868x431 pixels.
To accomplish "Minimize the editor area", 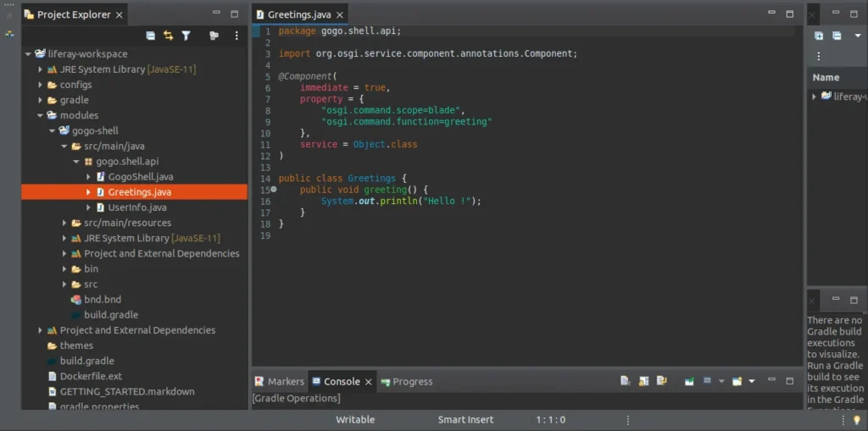I will tap(771, 14).
